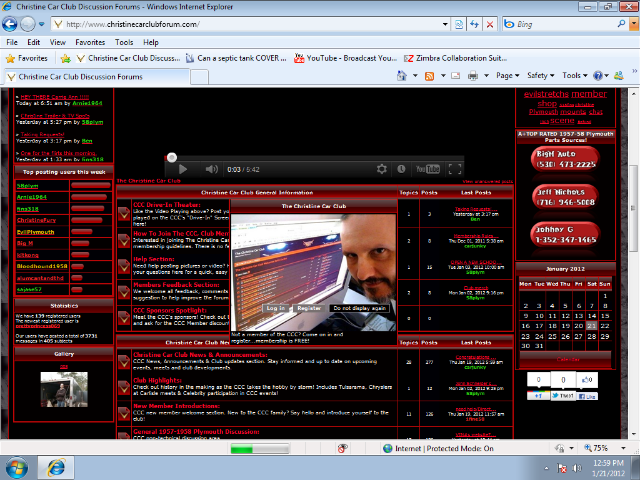Open Club Highlights forum link
Viewport: 640px width, 480px height.
click(x=157, y=380)
